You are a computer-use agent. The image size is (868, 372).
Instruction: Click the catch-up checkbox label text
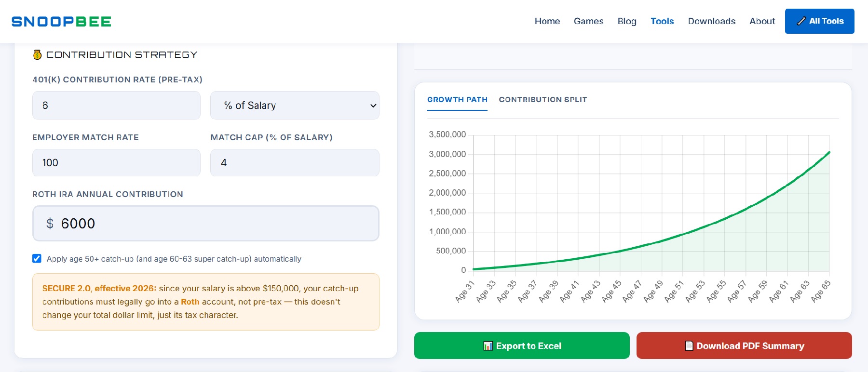174,259
